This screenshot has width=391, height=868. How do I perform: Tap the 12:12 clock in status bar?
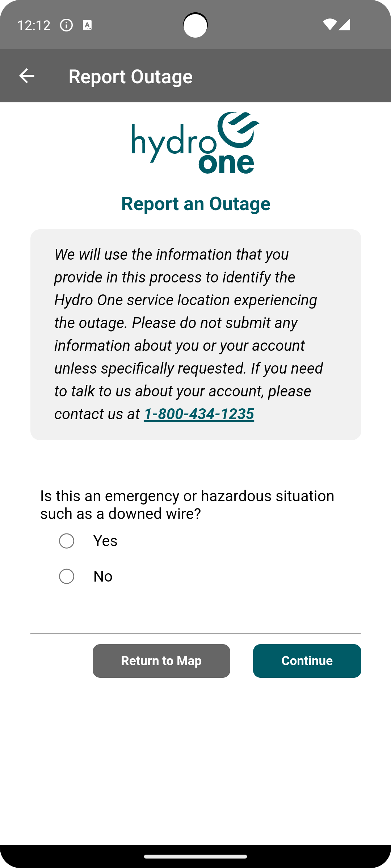coord(34,25)
